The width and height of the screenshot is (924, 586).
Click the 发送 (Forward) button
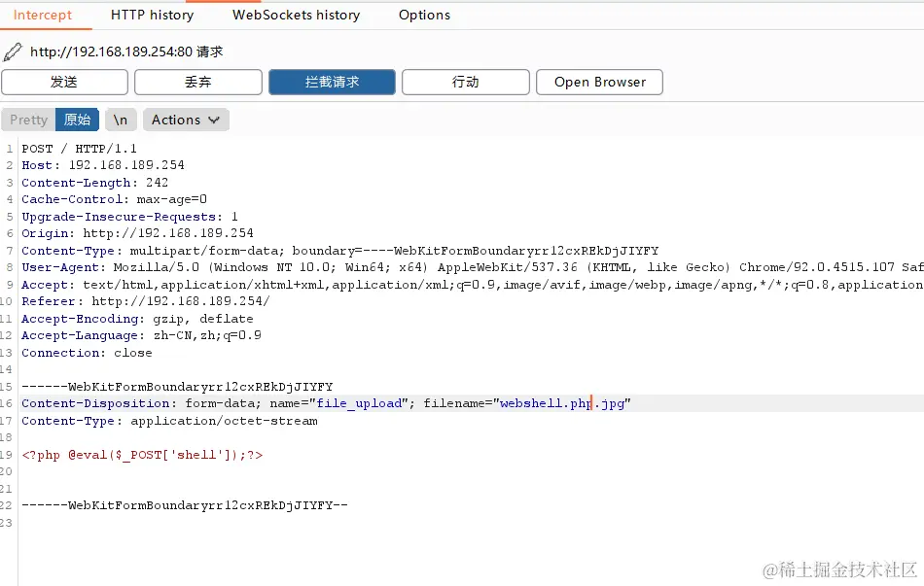64,82
